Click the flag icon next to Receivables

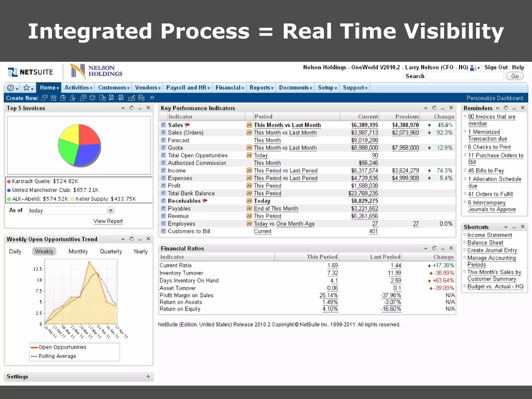click(205, 201)
